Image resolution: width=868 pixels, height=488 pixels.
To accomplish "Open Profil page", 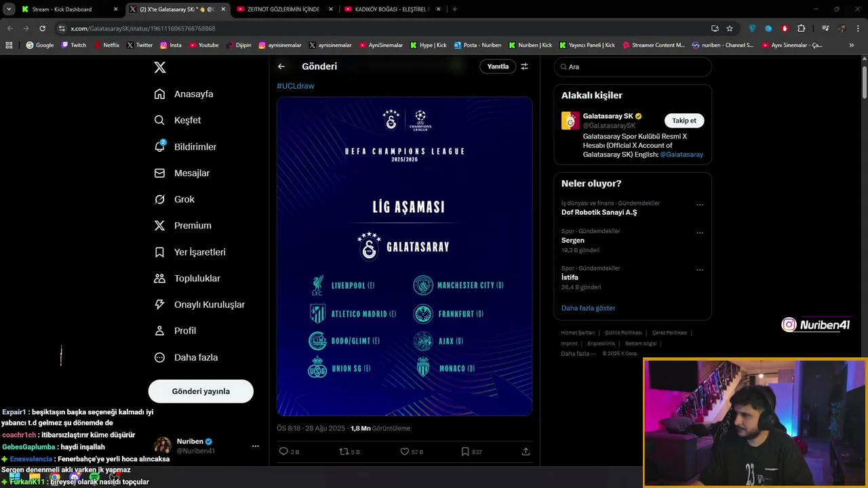I will [175, 331].
